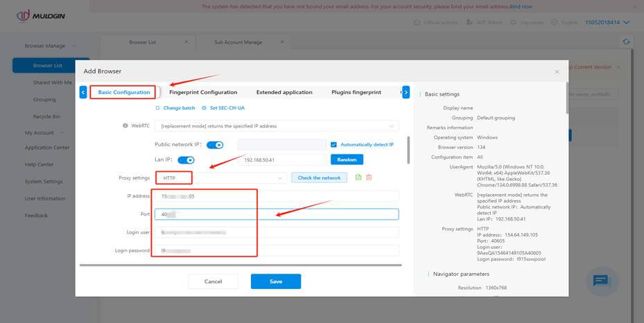The width and height of the screenshot is (644, 323).
Task: Click the Random Lan IP button
Action: [347, 159]
